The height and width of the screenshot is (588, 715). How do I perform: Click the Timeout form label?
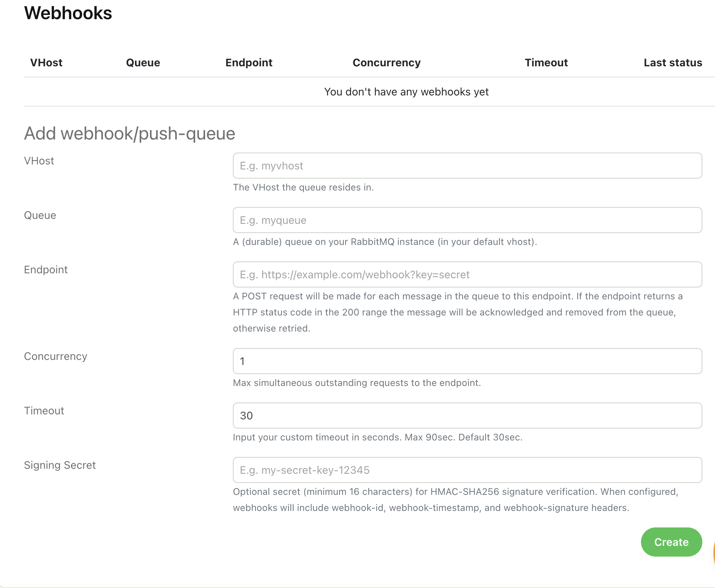(x=44, y=411)
